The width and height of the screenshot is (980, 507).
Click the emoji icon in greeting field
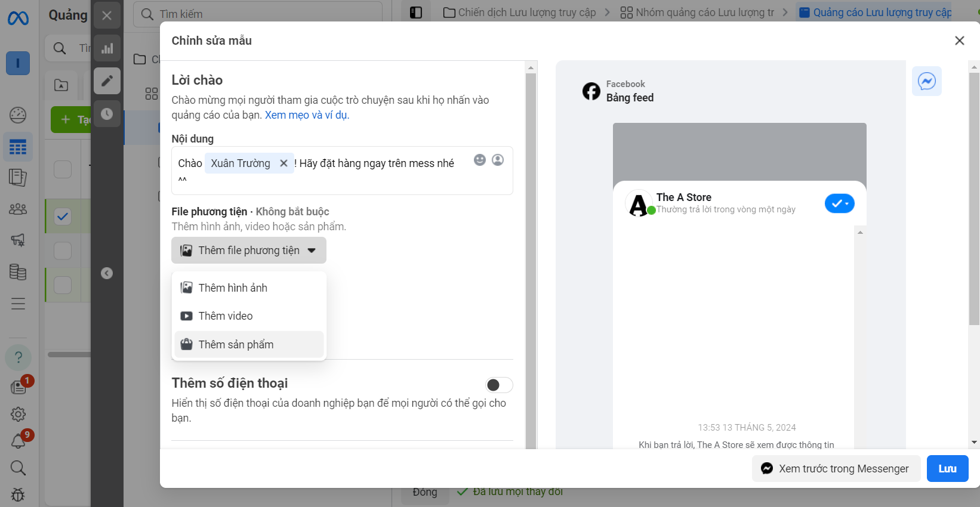(x=479, y=160)
